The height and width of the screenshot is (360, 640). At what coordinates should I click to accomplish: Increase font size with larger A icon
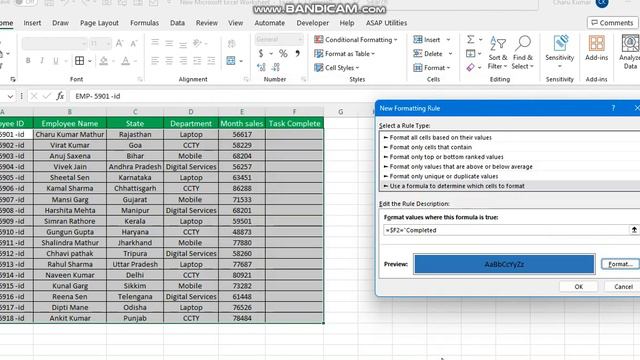[119, 43]
